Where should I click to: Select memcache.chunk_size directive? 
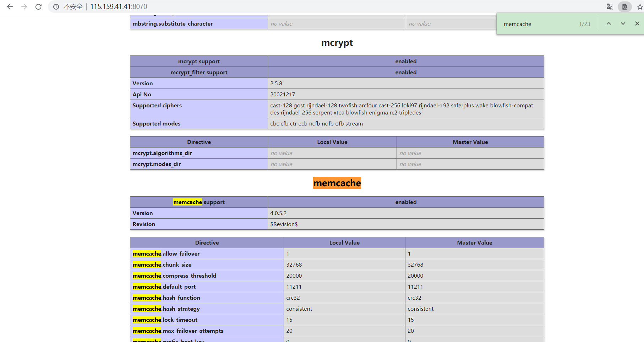pos(162,265)
